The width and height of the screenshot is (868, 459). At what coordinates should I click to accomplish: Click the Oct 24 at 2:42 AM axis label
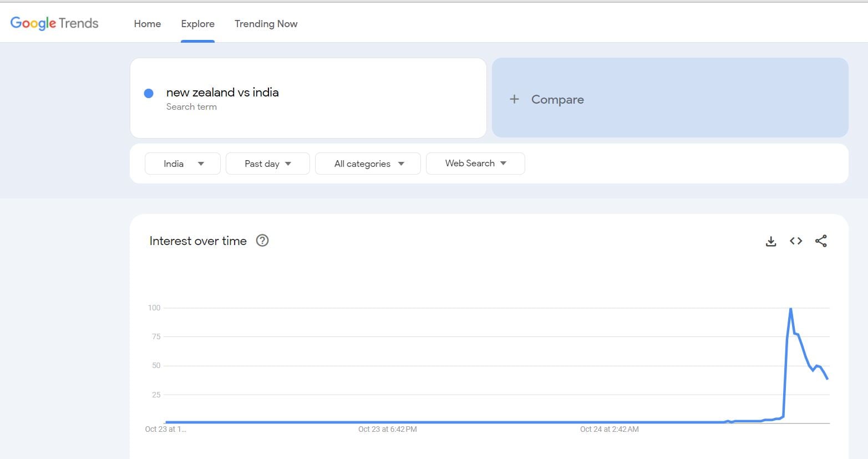click(609, 429)
